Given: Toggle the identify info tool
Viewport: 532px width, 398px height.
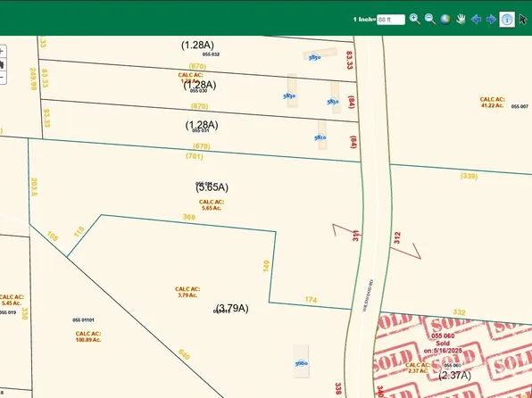Looking at the screenshot, I should click(x=507, y=20).
